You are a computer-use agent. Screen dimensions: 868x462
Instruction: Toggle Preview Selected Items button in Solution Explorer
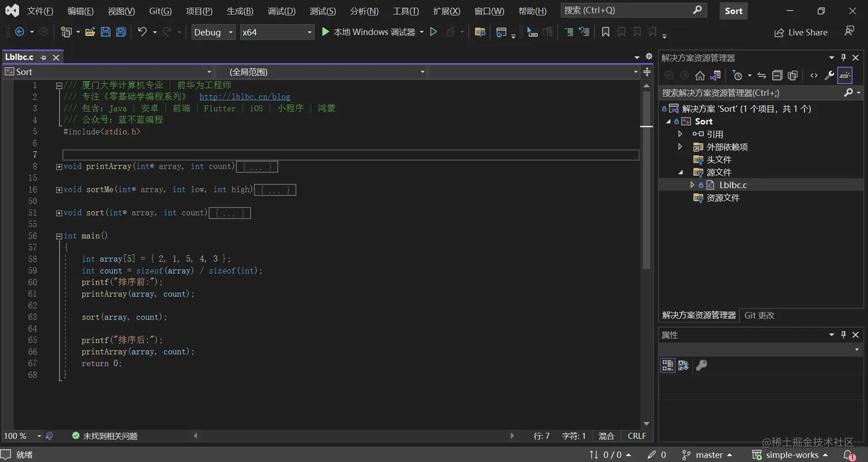[845, 75]
